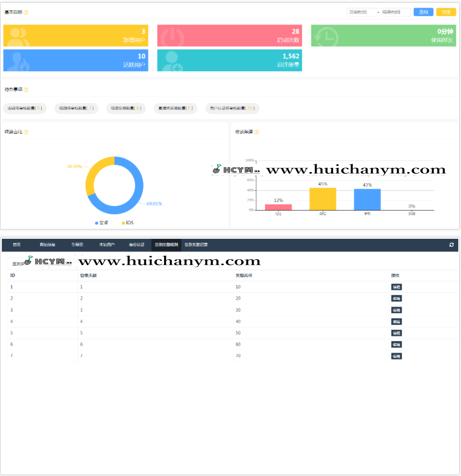Viewport: 461px width, 476px height.
Task: Toggle the IOS legend item in donut chart
Action: (x=128, y=223)
